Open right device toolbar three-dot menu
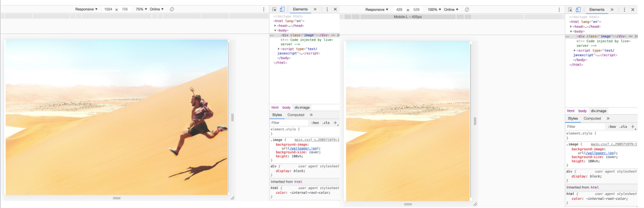The width and height of the screenshot is (644, 208). 559,10
